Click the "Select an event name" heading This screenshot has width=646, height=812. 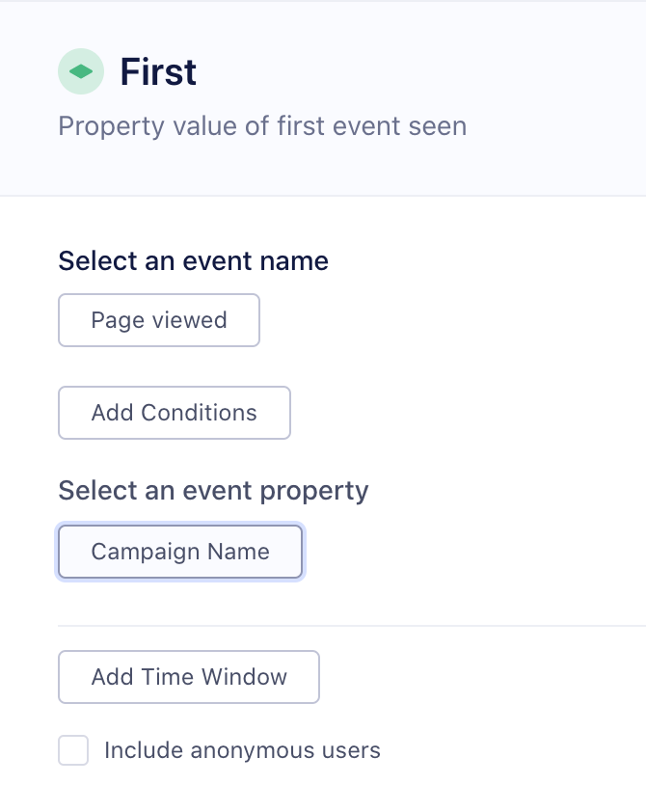193,260
